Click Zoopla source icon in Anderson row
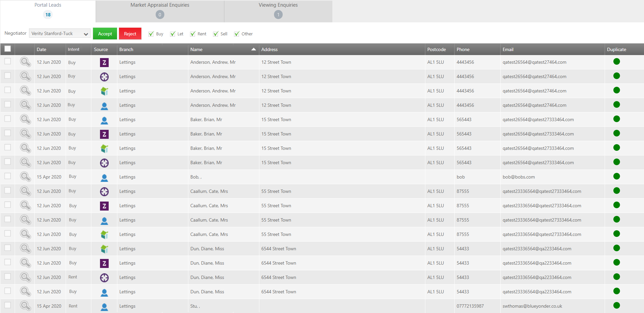The width and height of the screenshot is (644, 313). pos(104,62)
